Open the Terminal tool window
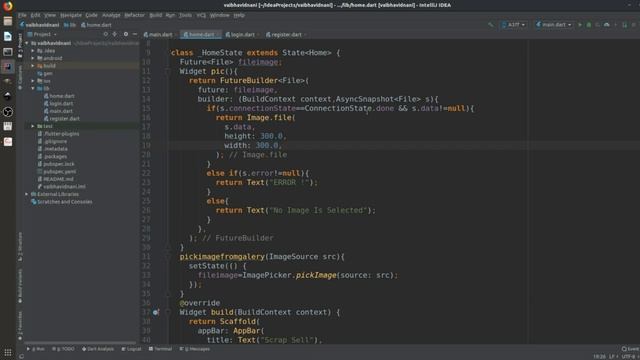The width and height of the screenshot is (640, 360). tap(160, 349)
